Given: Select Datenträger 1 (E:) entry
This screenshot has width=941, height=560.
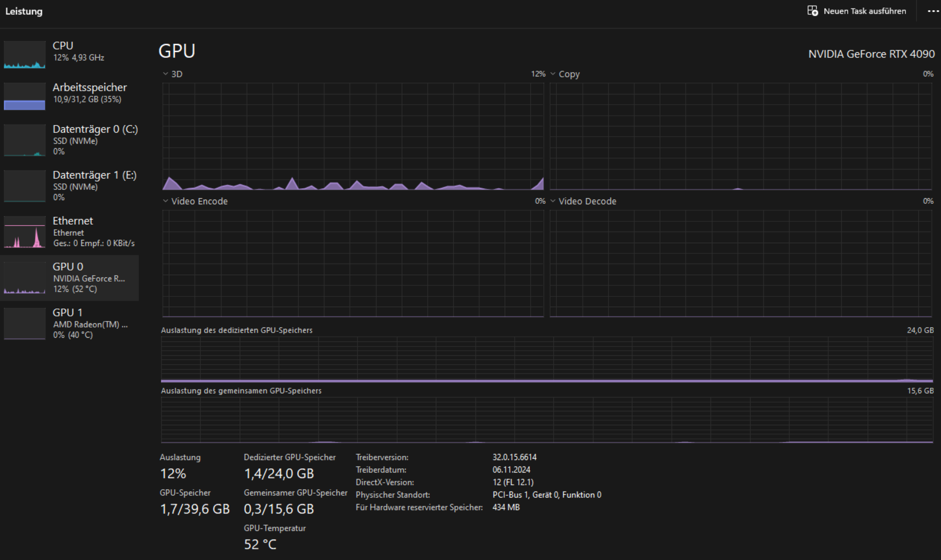Looking at the screenshot, I should (70, 186).
